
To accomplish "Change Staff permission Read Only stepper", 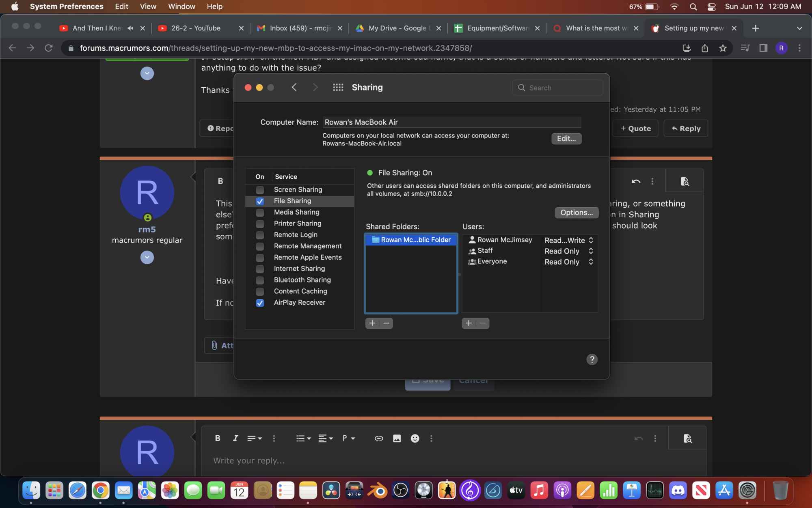I will coord(591,251).
